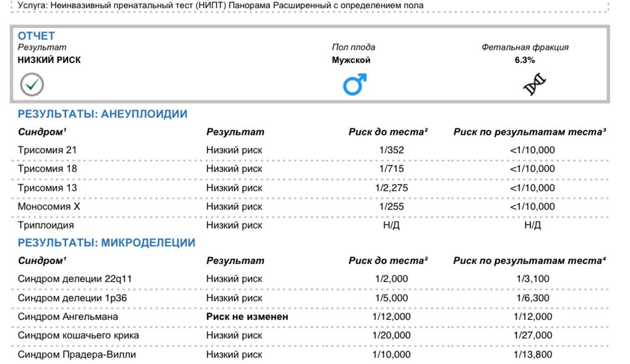Click the Моносомия X row label
630x364 pixels.
(49, 207)
